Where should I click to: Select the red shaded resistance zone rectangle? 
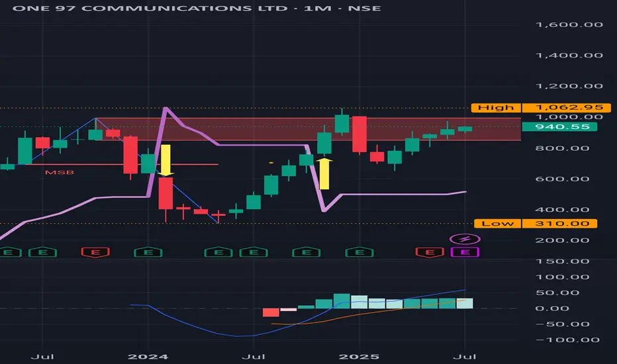click(308, 129)
